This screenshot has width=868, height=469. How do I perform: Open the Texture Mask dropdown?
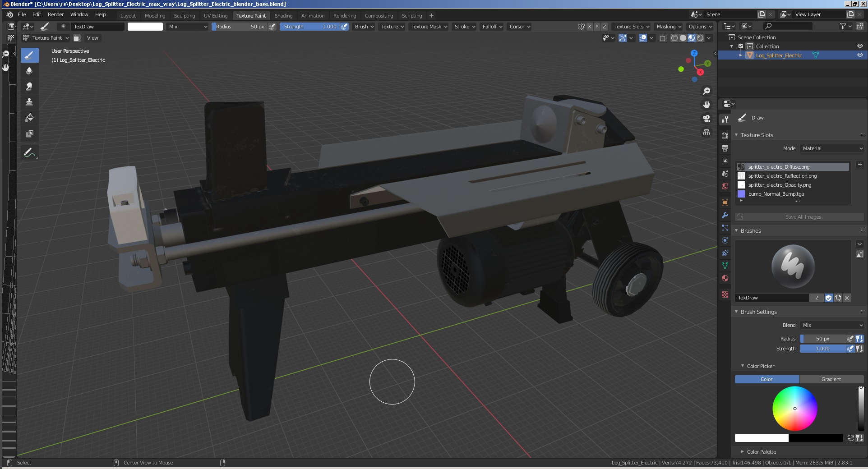pos(429,27)
